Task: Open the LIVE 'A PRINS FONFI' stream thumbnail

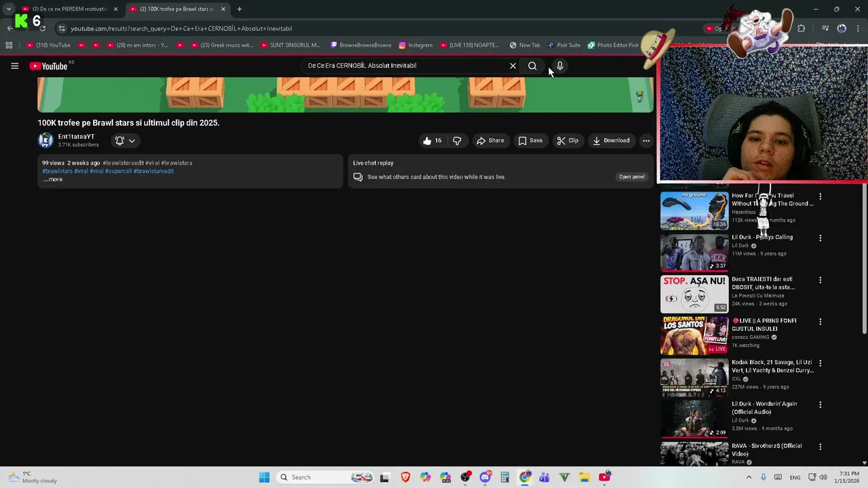Action: 694,335
